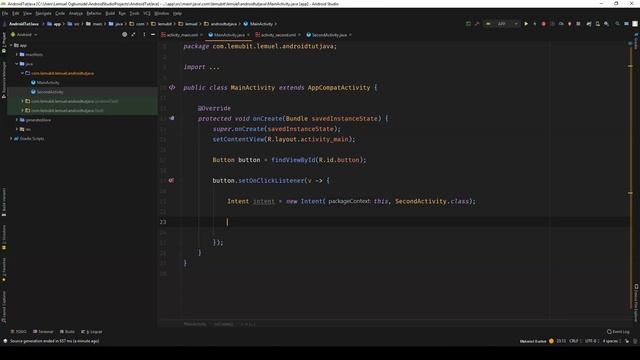
Task: Open the SDK Manager icon
Action: (x=607, y=24)
